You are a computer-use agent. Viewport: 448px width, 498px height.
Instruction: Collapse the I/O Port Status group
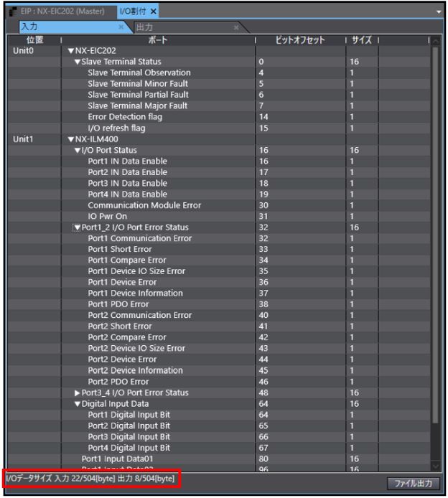pyautogui.click(x=78, y=150)
